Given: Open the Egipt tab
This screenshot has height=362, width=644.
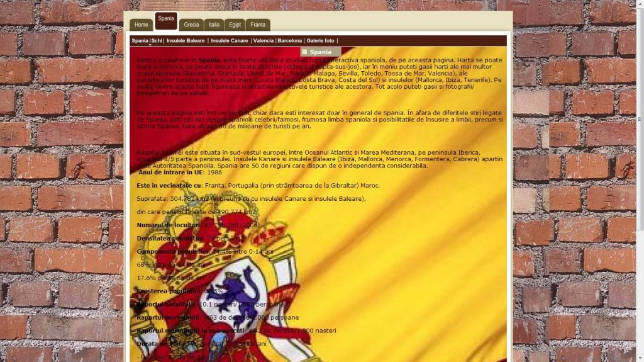Looking at the screenshot, I should pos(235,25).
